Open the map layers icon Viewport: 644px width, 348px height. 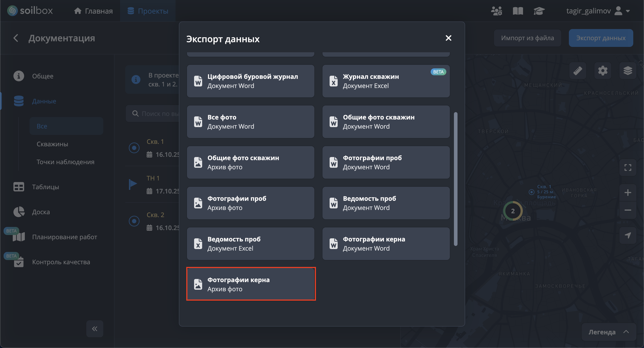pyautogui.click(x=627, y=71)
